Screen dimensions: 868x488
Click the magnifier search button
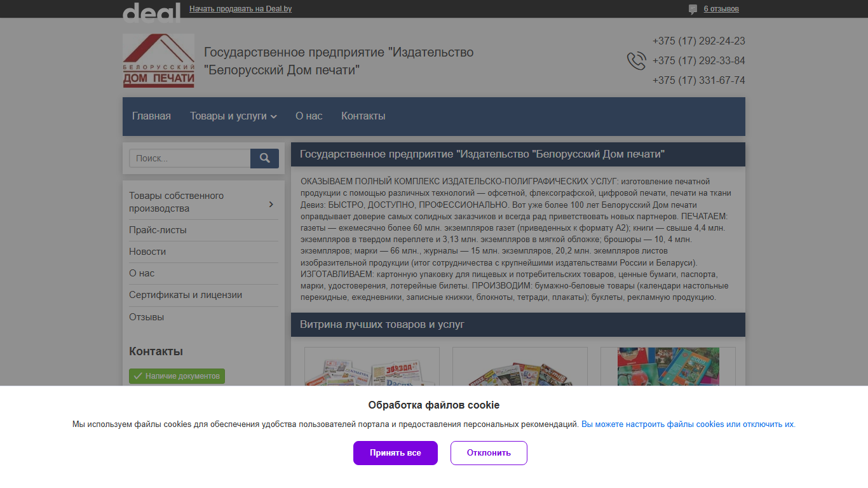tap(264, 158)
